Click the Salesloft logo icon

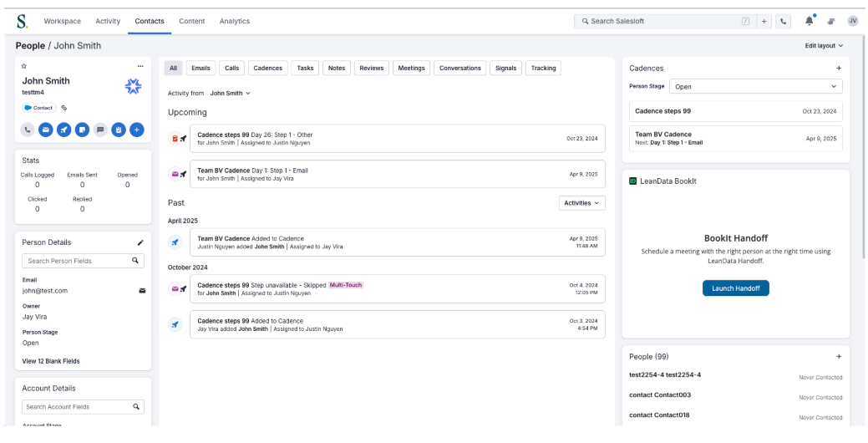click(23, 22)
